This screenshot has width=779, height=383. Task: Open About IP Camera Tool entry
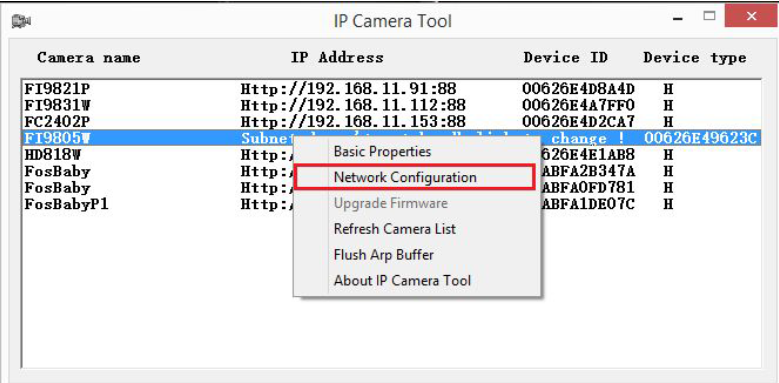click(x=402, y=281)
